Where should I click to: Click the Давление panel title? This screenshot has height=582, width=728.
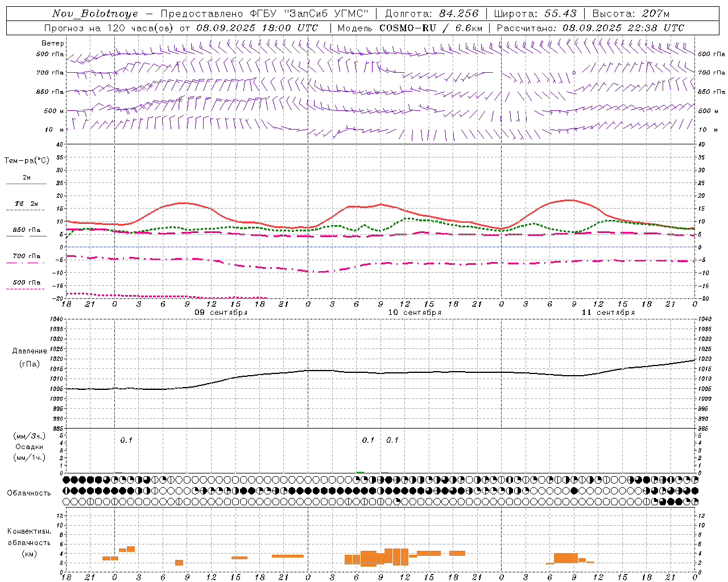(x=30, y=351)
